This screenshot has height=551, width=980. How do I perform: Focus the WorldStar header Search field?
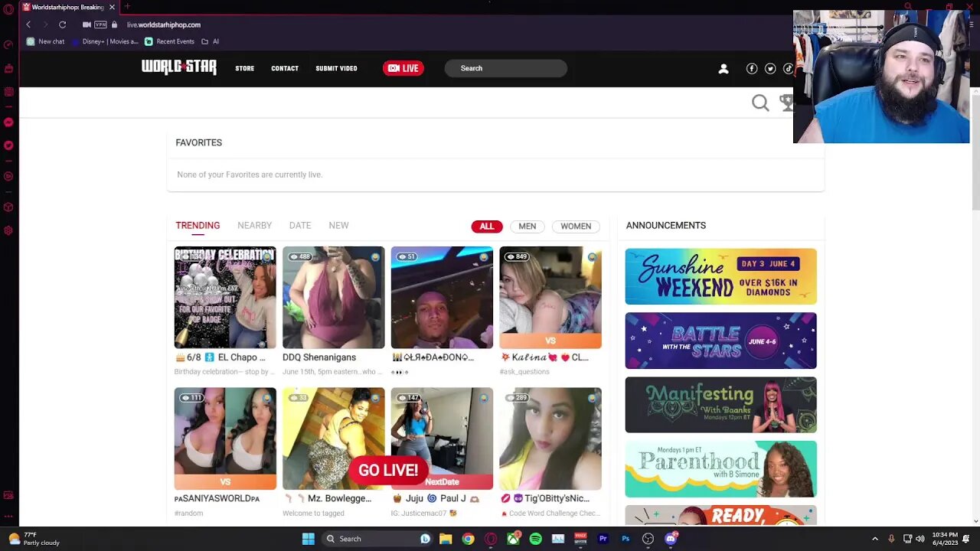coord(506,68)
